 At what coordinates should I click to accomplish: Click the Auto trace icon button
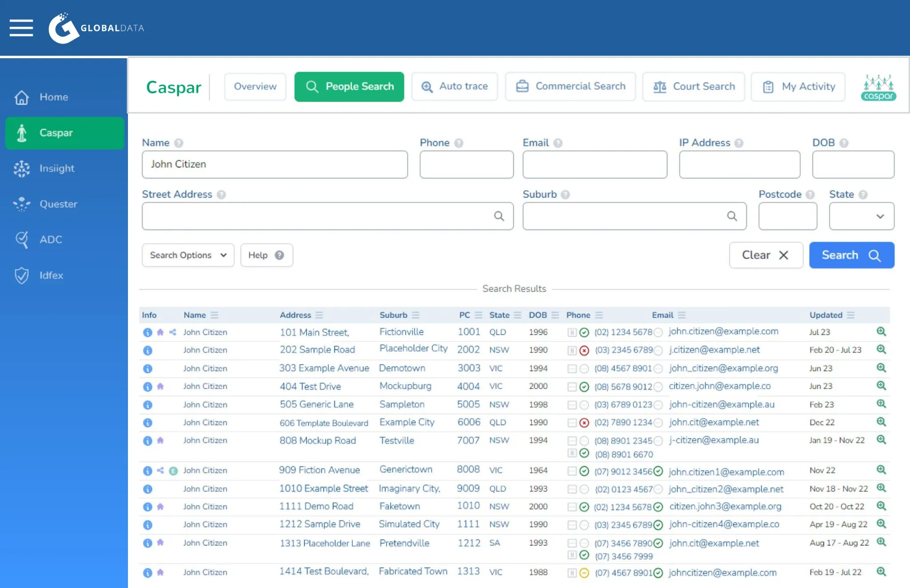(x=427, y=86)
